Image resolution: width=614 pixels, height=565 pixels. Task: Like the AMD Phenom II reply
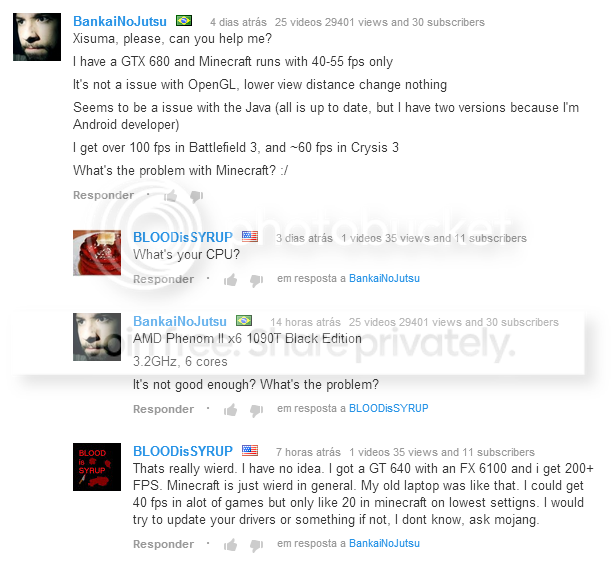tap(231, 410)
